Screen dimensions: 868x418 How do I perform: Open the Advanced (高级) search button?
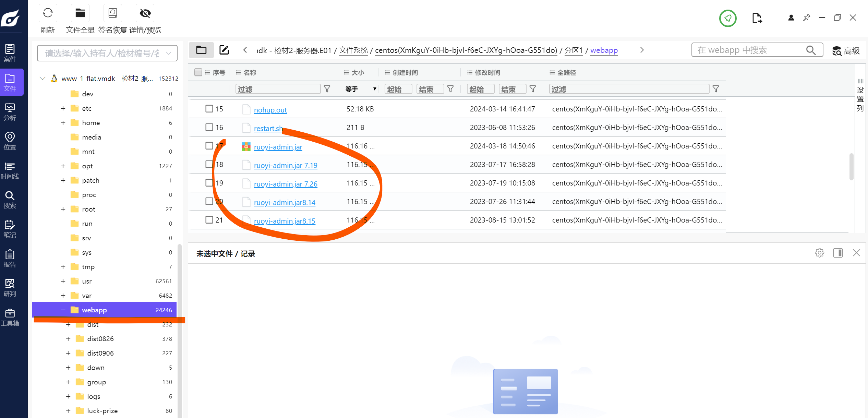(x=846, y=51)
